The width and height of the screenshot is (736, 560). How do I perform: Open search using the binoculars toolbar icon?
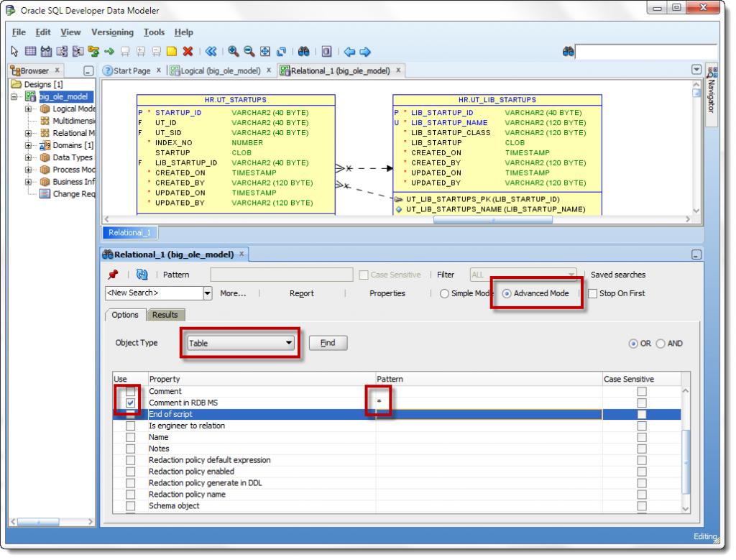(x=305, y=51)
